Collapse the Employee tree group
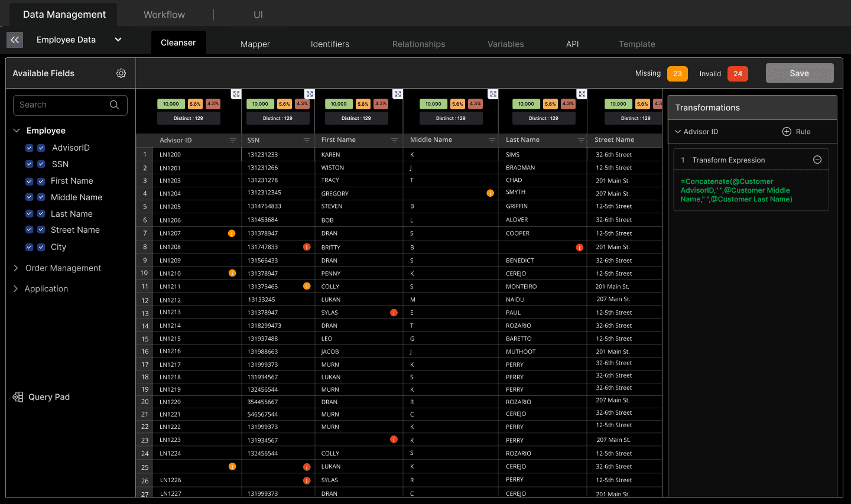This screenshot has width=851, height=504. (17, 131)
